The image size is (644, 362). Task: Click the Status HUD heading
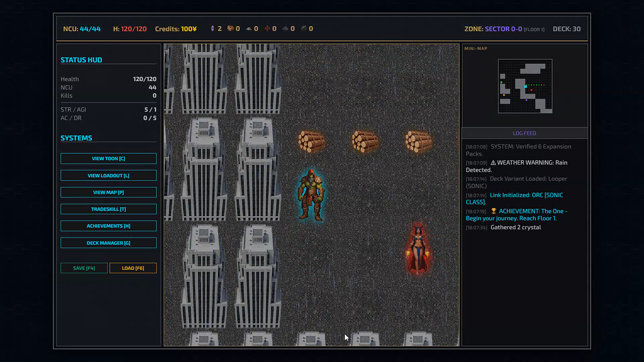tap(82, 60)
